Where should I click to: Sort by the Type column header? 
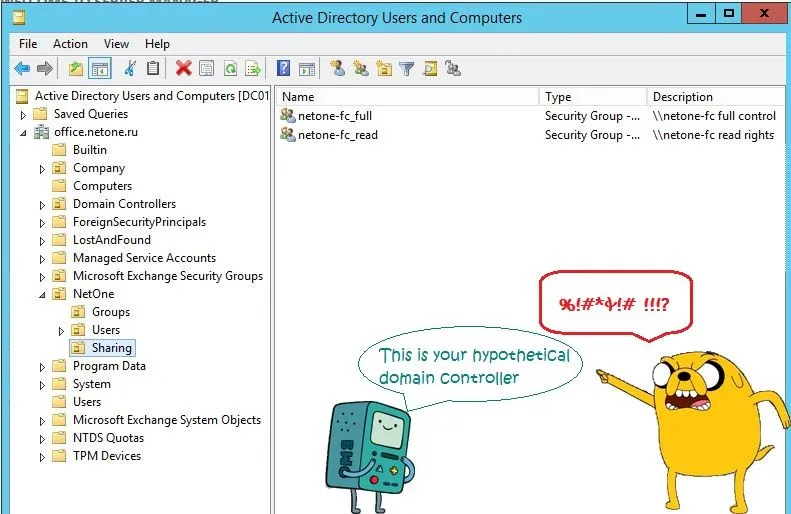(x=593, y=96)
